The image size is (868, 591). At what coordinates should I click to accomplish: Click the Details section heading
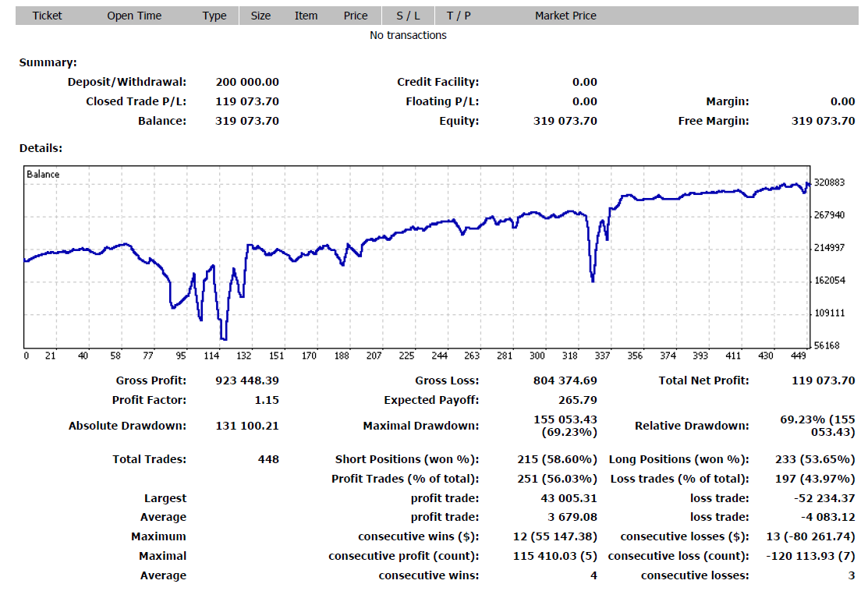point(41,147)
